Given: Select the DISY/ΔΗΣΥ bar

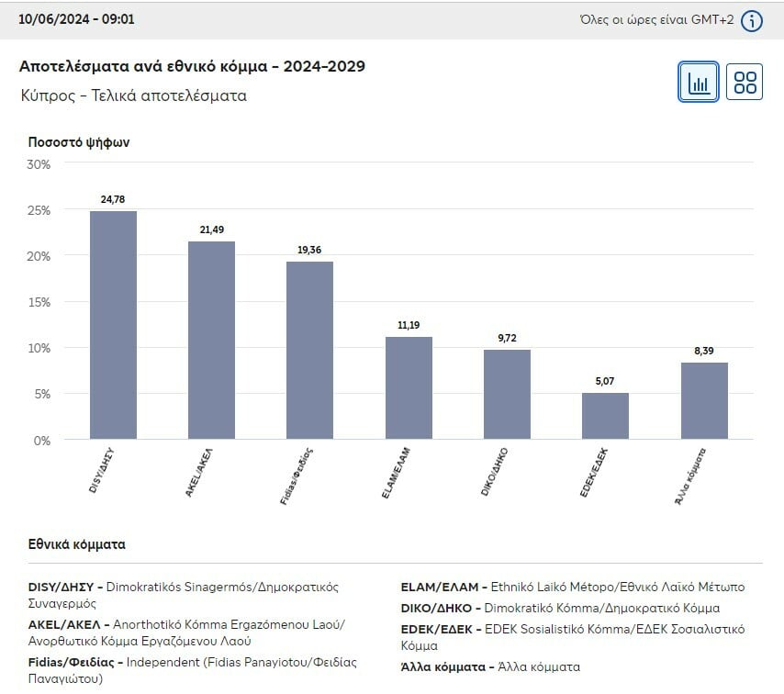Looking at the screenshot, I should [113, 325].
